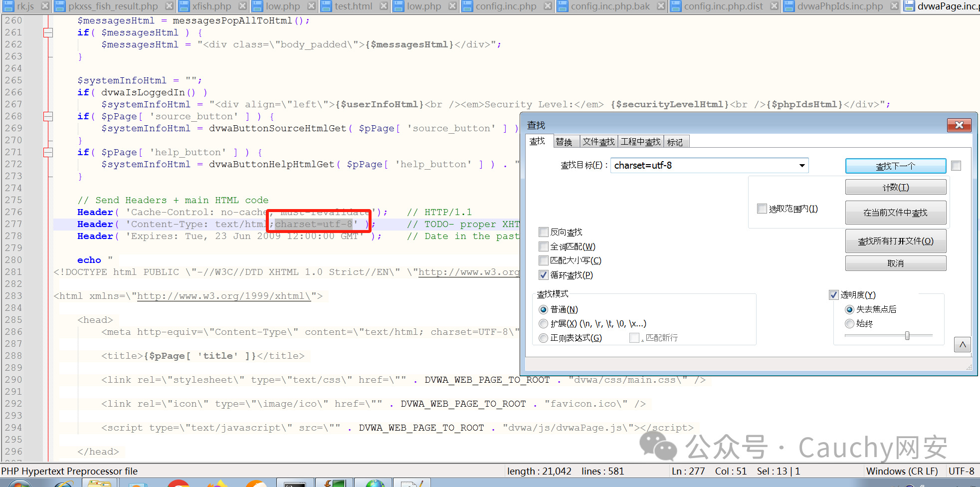This screenshot has width=980, height=487.
Task: Click the Ln : 277 status bar entry
Action: coord(688,471)
